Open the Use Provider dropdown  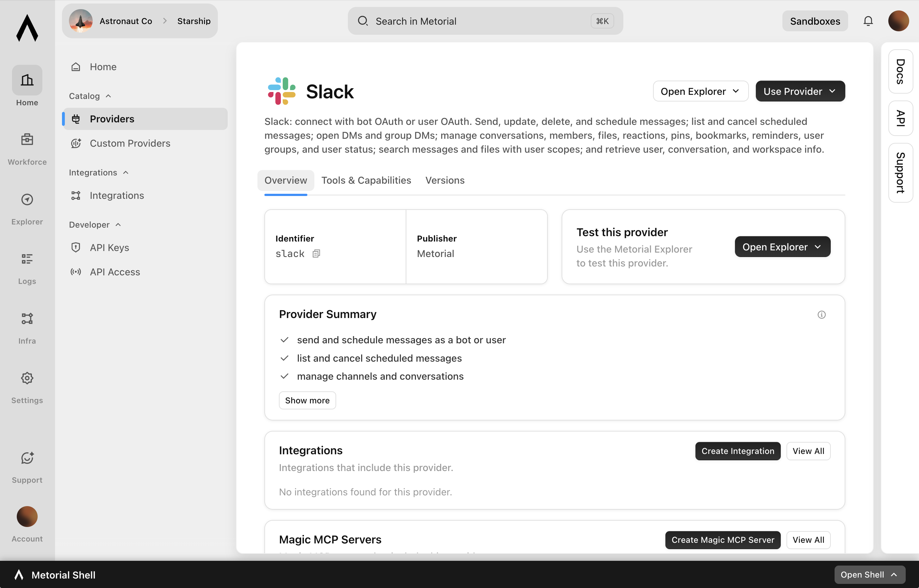(x=800, y=91)
